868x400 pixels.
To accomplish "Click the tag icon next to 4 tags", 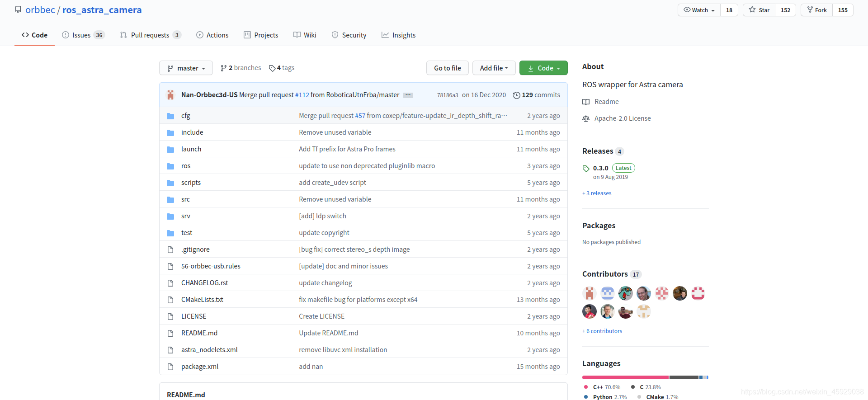I will (272, 68).
